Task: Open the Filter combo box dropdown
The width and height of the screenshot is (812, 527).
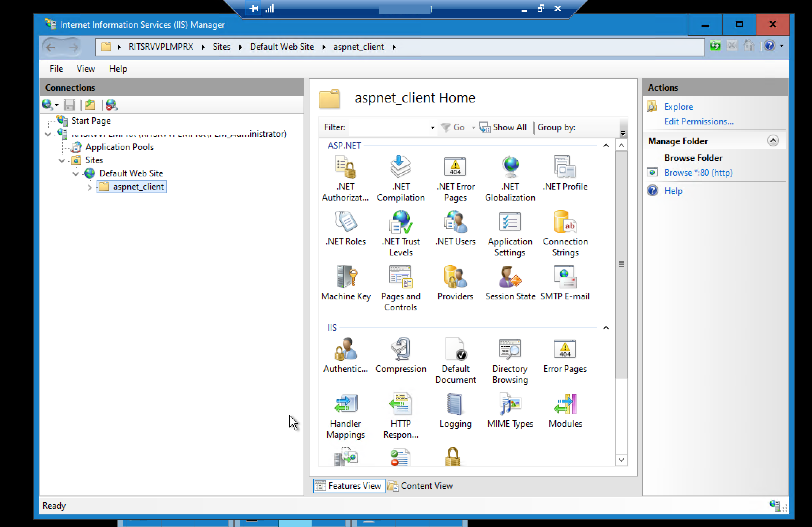Action: click(432, 127)
